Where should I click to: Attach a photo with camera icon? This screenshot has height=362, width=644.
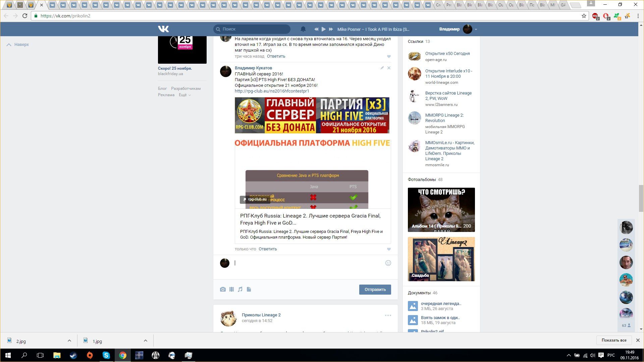pyautogui.click(x=223, y=289)
